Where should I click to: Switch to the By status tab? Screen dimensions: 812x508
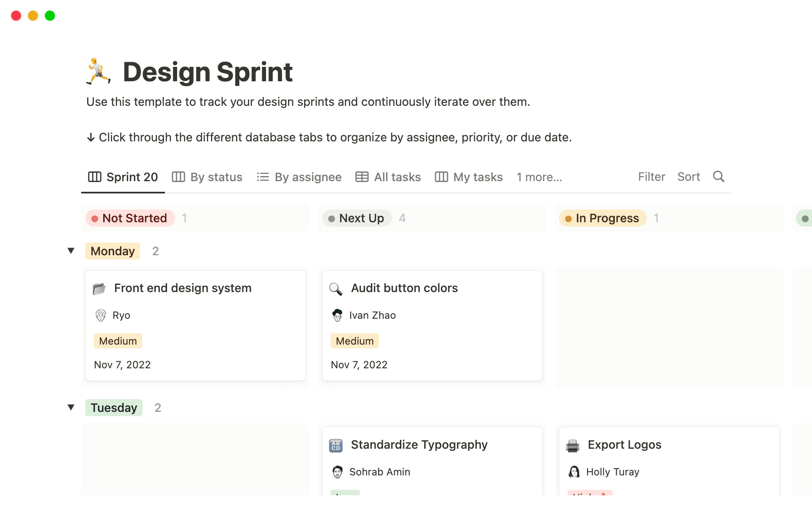(x=216, y=177)
